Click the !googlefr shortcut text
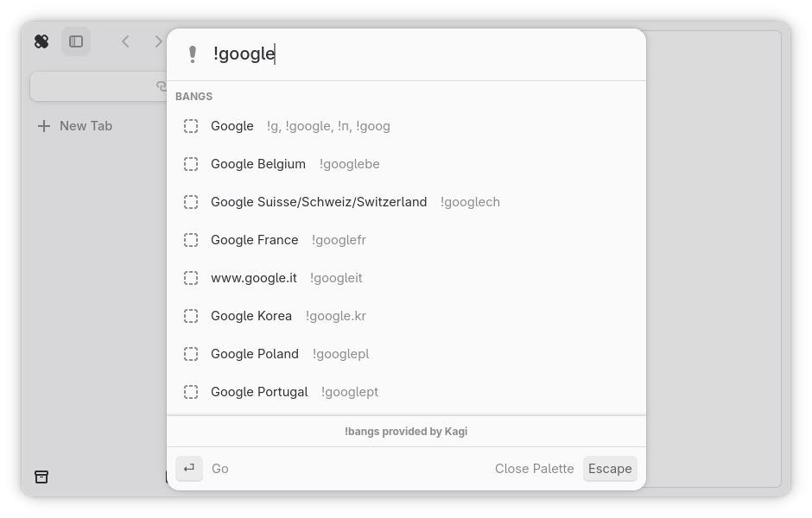 pyautogui.click(x=339, y=240)
